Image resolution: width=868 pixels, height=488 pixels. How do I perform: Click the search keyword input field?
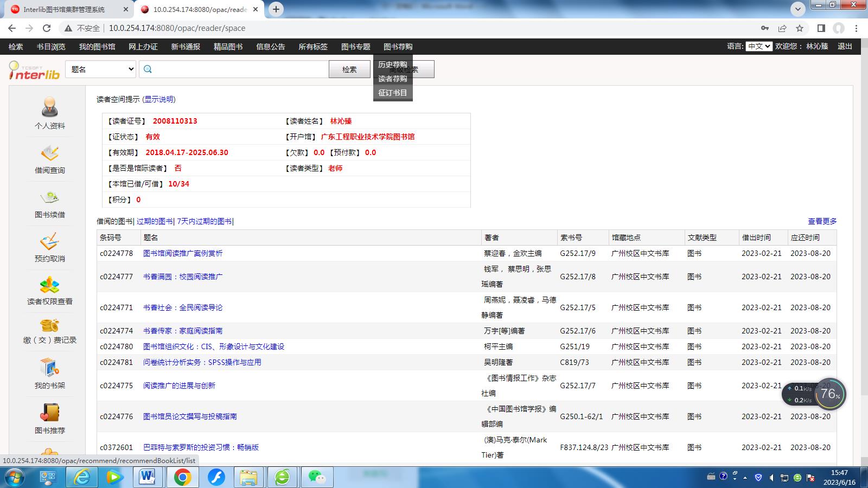click(239, 69)
